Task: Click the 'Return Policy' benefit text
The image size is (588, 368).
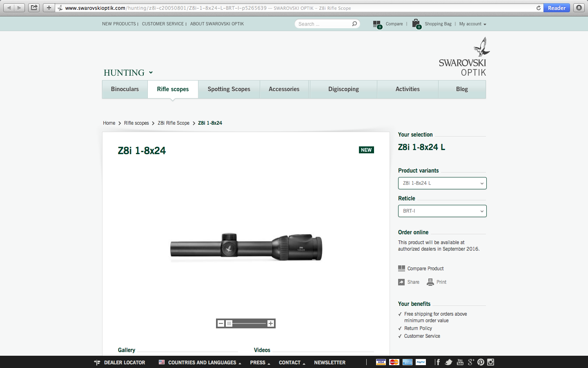Action: click(418, 328)
